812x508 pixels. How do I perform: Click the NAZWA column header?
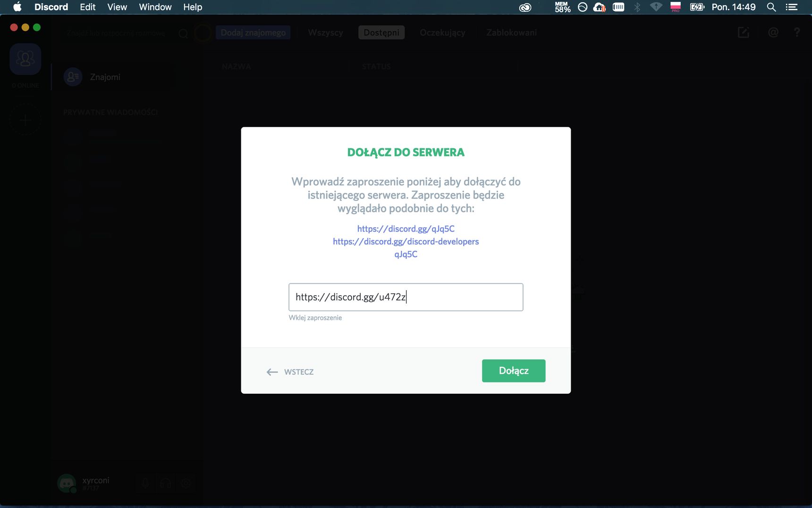(x=237, y=67)
